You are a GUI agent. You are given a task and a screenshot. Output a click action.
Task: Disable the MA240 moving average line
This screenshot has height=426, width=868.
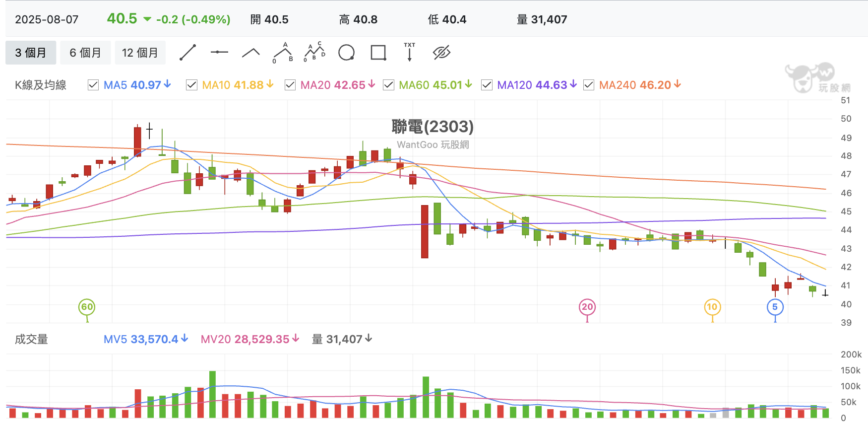(x=588, y=85)
